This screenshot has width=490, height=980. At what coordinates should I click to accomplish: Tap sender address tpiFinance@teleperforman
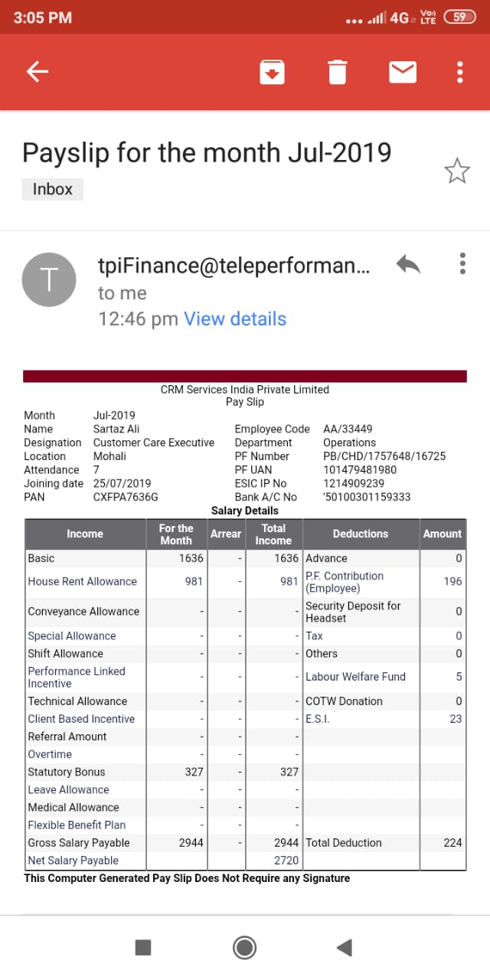click(234, 265)
